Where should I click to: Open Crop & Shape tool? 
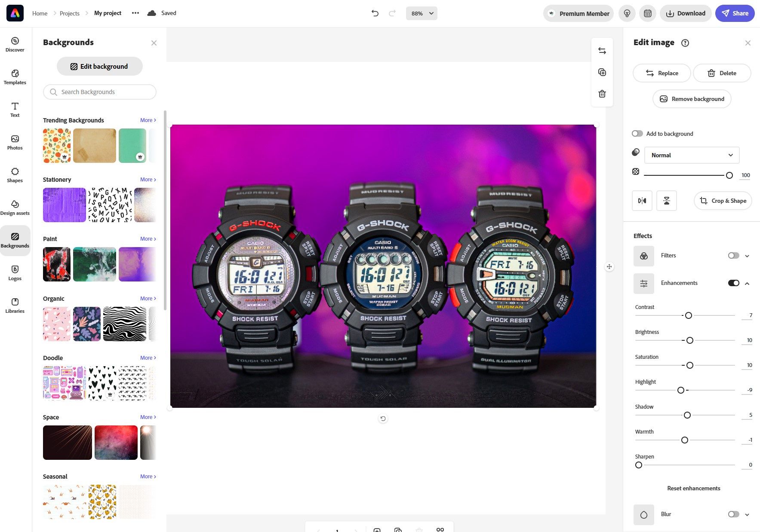pos(723,201)
